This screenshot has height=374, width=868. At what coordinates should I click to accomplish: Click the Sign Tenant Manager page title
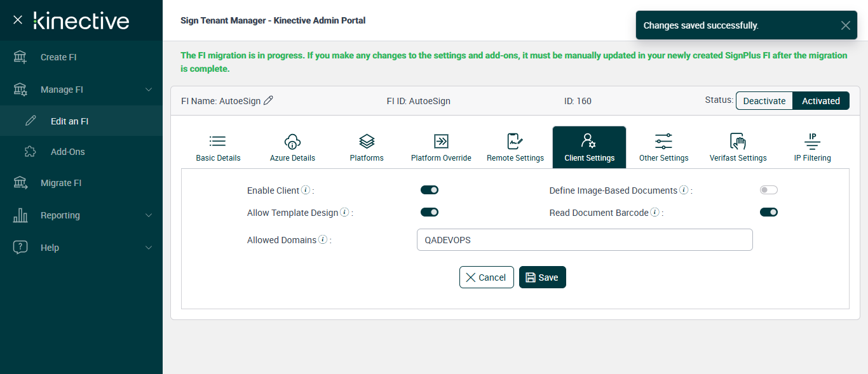(273, 20)
